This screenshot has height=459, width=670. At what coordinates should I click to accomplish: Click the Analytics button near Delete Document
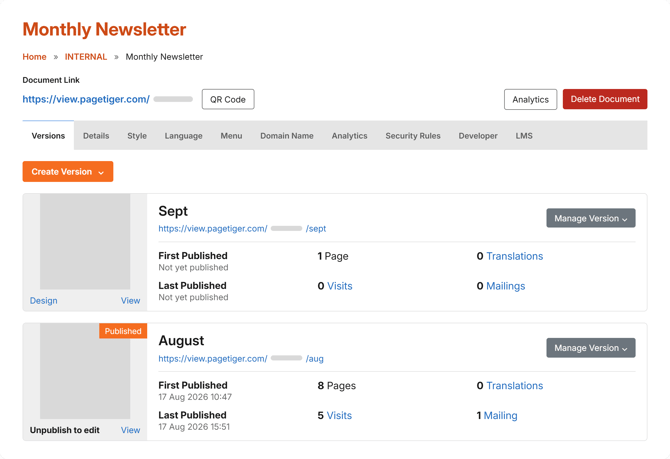530,99
